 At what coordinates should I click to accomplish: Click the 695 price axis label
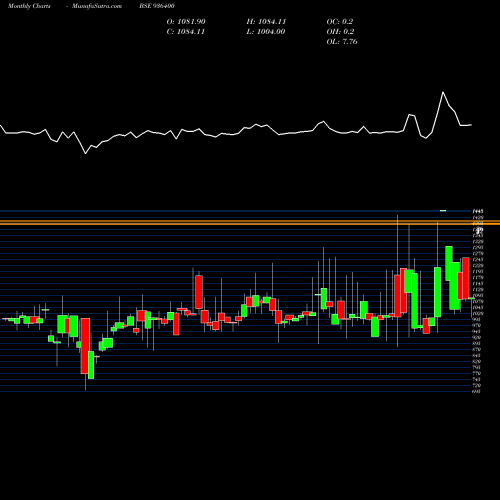click(477, 392)
